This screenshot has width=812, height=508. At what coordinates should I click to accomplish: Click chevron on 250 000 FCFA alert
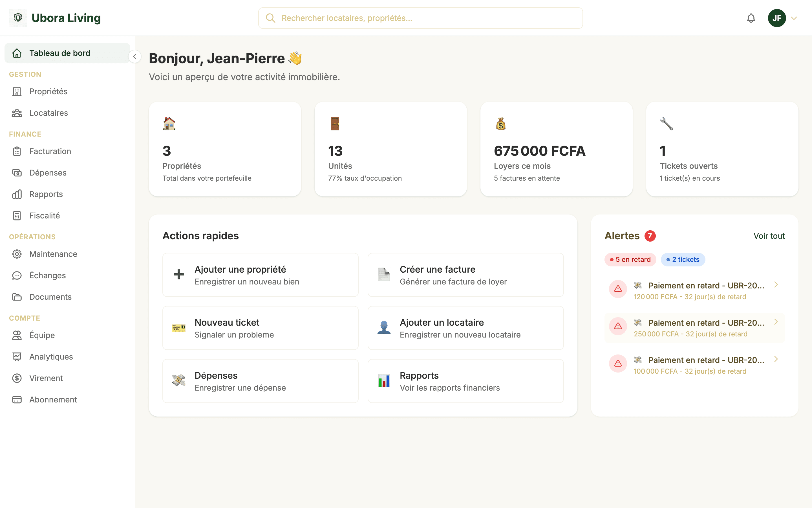pos(776,322)
